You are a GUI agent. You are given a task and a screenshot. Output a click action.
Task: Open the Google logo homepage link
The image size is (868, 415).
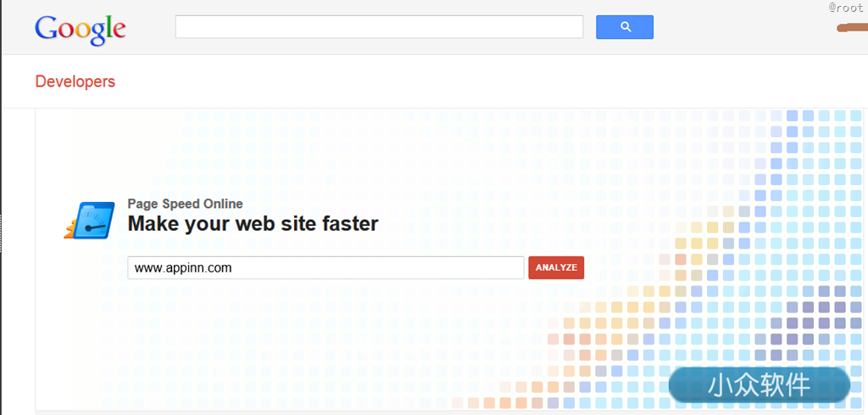pos(81,31)
